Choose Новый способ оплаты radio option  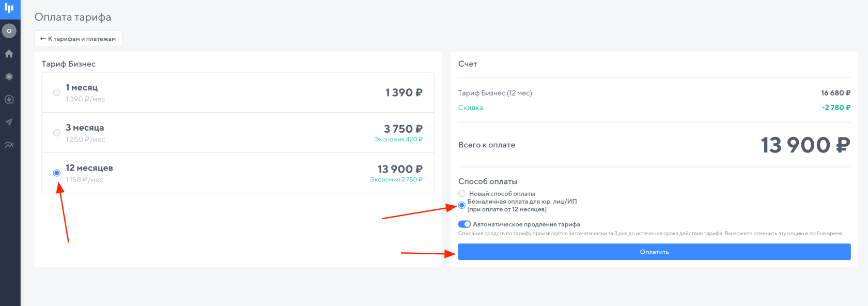point(462,193)
